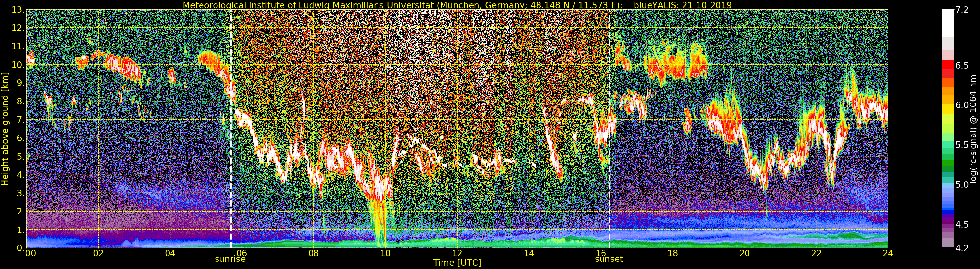Screen dimensions: 980x269
Task: Pick the white top segment of the colorbar
Action: pyautogui.click(x=948, y=23)
